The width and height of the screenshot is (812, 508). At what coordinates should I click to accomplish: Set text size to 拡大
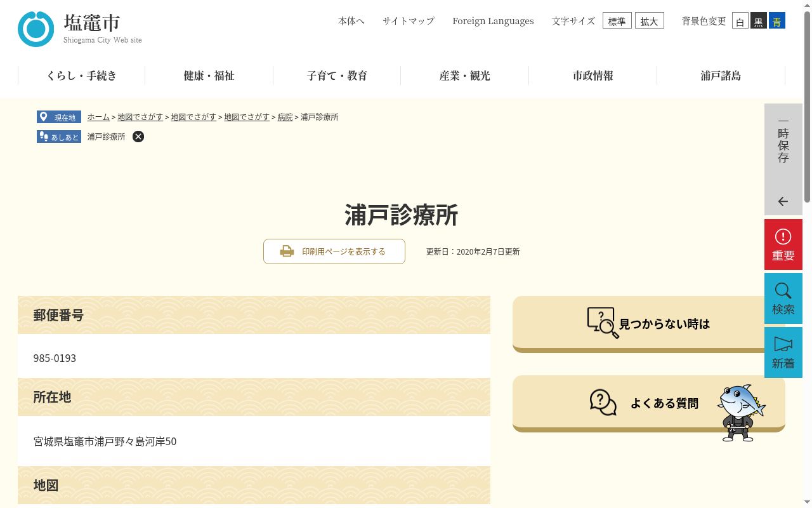pos(650,21)
